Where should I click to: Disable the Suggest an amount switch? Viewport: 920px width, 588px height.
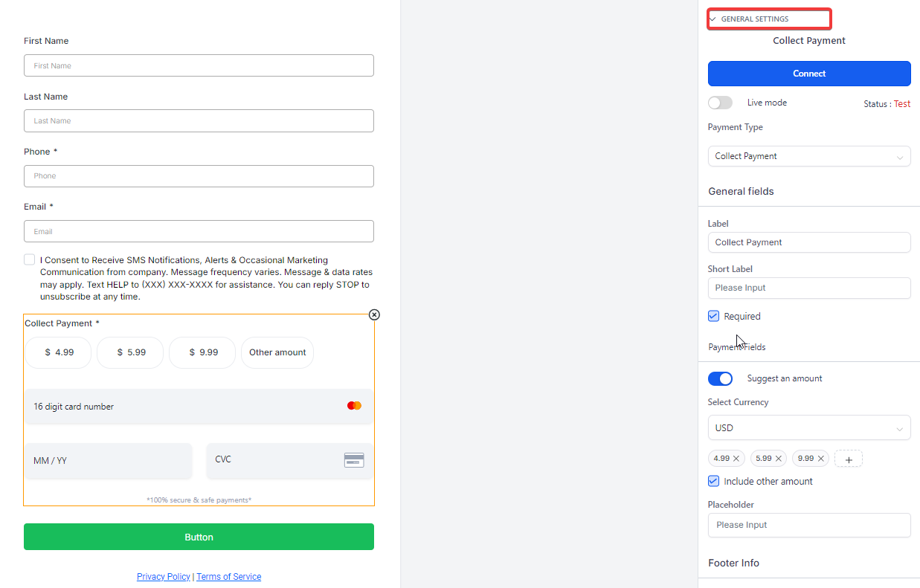coord(720,378)
